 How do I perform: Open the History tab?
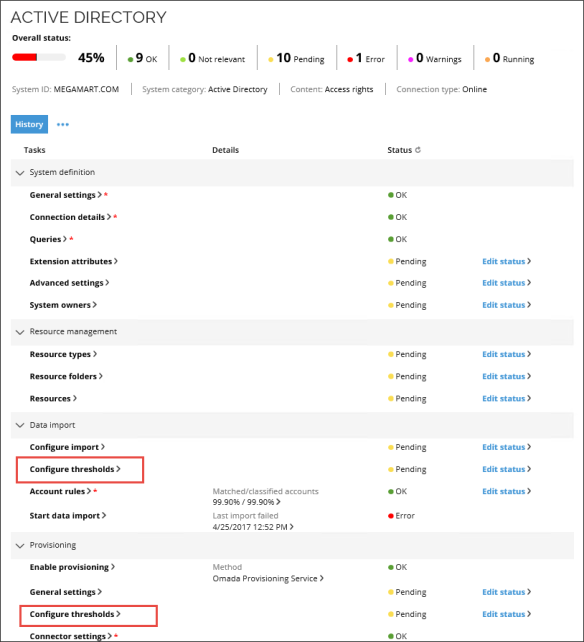tap(29, 124)
